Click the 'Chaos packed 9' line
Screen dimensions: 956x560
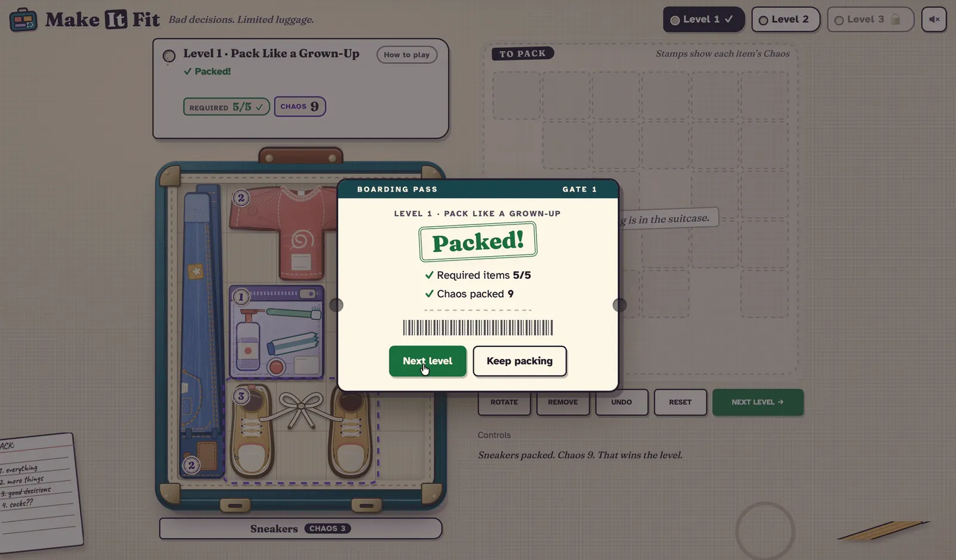470,294
